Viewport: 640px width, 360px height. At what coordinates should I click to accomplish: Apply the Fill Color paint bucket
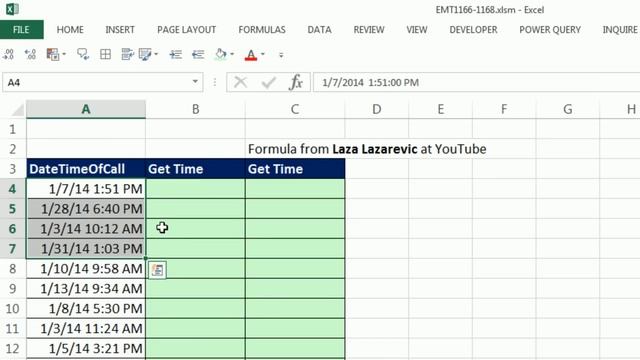click(220, 54)
